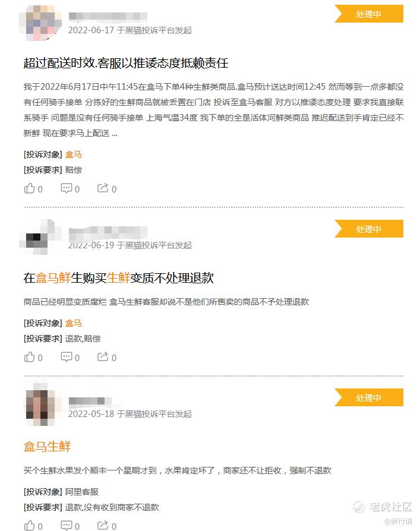Click 盒马 link under first 投诉对象
This screenshot has height=531, width=420.
click(74, 155)
